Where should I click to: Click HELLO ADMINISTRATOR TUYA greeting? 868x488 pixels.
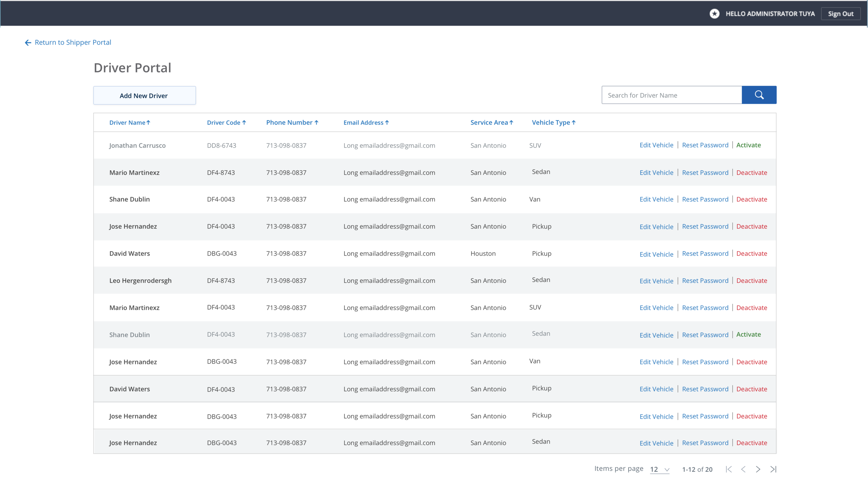770,14
